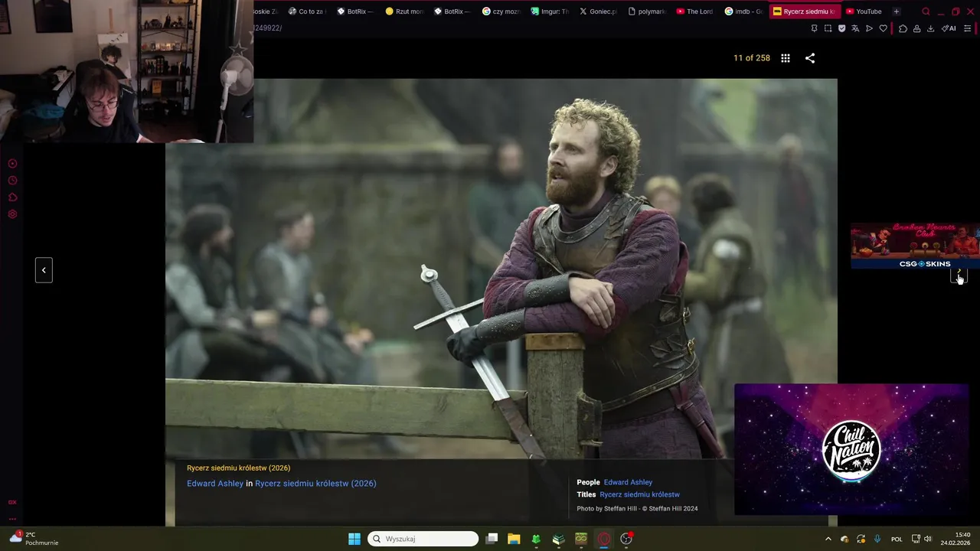Click the '11 of 258' gallery counter

(752, 58)
